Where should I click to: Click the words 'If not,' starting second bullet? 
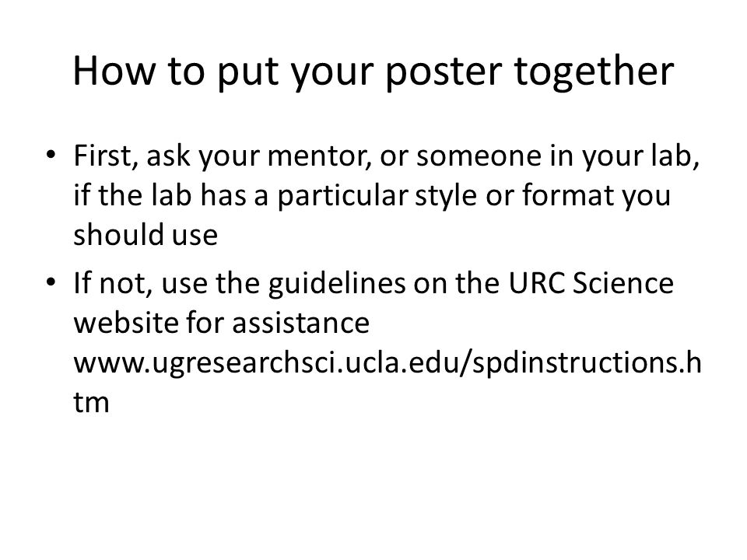(113, 284)
